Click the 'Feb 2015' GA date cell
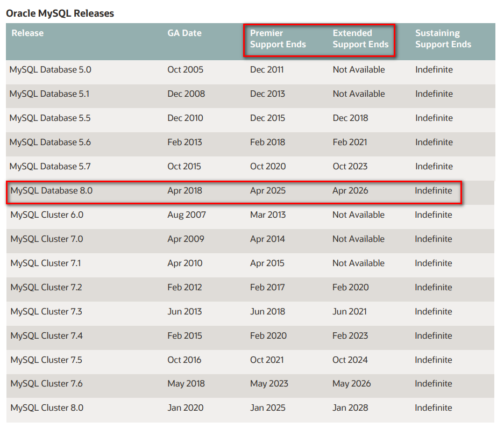 tap(185, 336)
